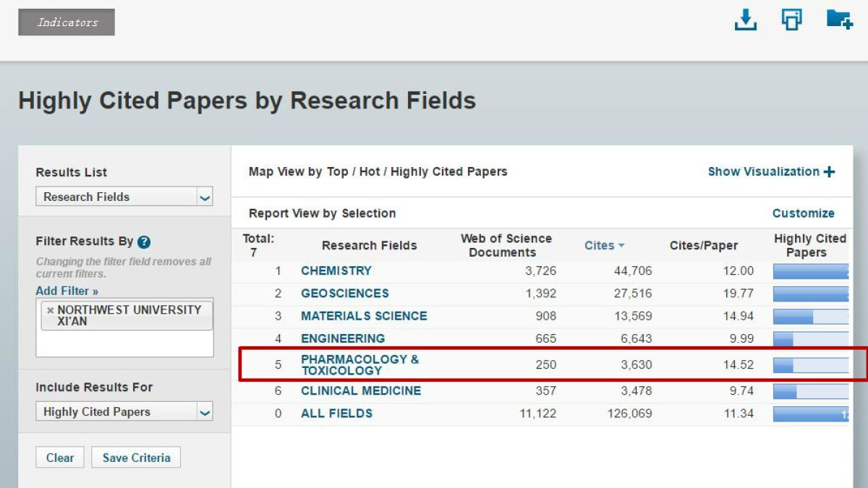This screenshot has width=868, height=488.
Task: Open the Highly Cited Papers dropdown
Action: click(x=124, y=412)
